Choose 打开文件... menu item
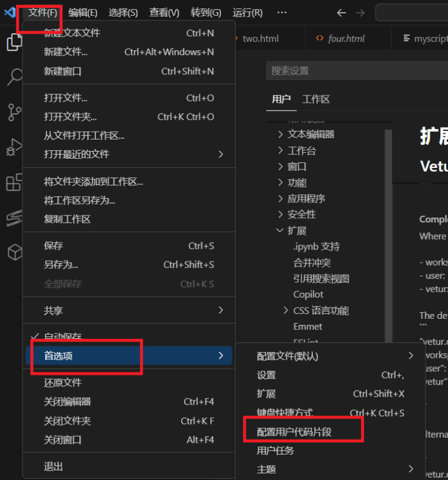The width and height of the screenshot is (448, 480). (x=129, y=98)
